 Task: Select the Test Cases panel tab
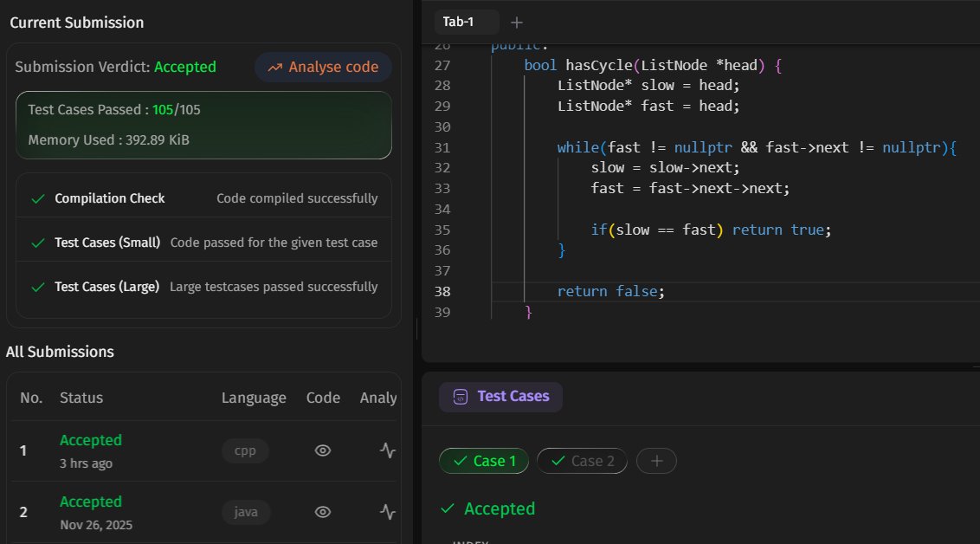500,397
